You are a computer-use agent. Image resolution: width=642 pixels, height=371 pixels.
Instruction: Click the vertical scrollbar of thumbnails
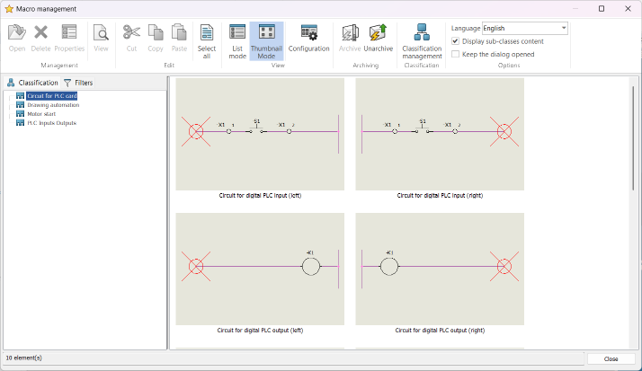pyautogui.click(x=633, y=138)
